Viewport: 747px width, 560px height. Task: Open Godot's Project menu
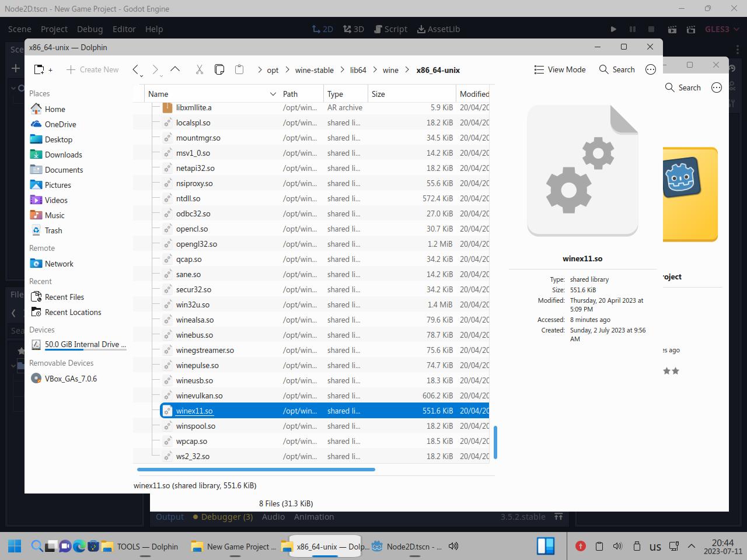tap(54, 29)
